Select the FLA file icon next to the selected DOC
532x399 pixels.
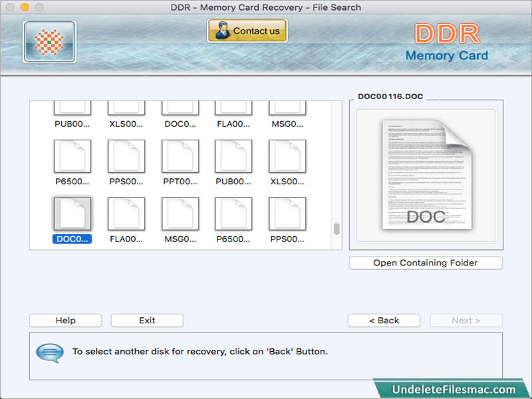click(126, 214)
